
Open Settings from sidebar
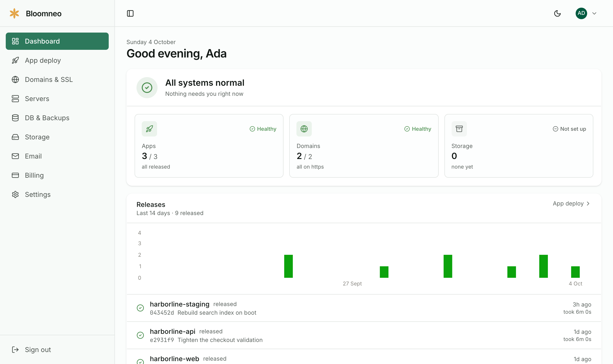[x=57, y=194]
